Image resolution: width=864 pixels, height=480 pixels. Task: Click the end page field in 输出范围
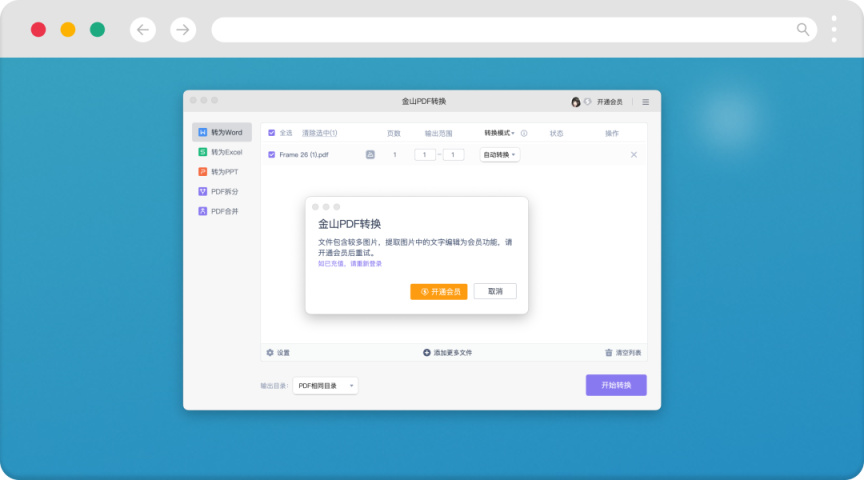(x=453, y=155)
